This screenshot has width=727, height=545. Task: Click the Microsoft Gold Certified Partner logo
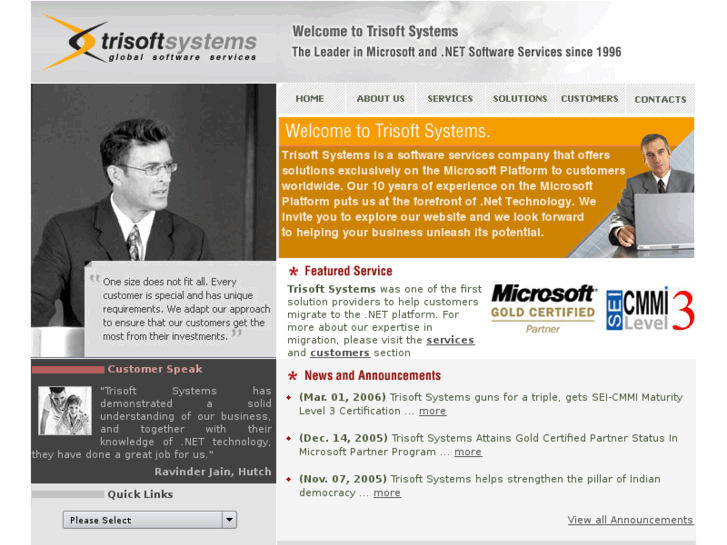(x=543, y=309)
